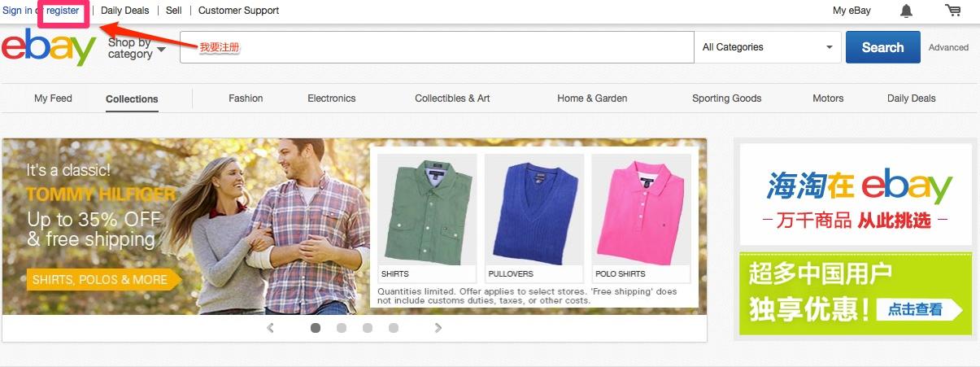Select the third carousel dot
Viewport: 980px width, 367px height.
[x=368, y=328]
